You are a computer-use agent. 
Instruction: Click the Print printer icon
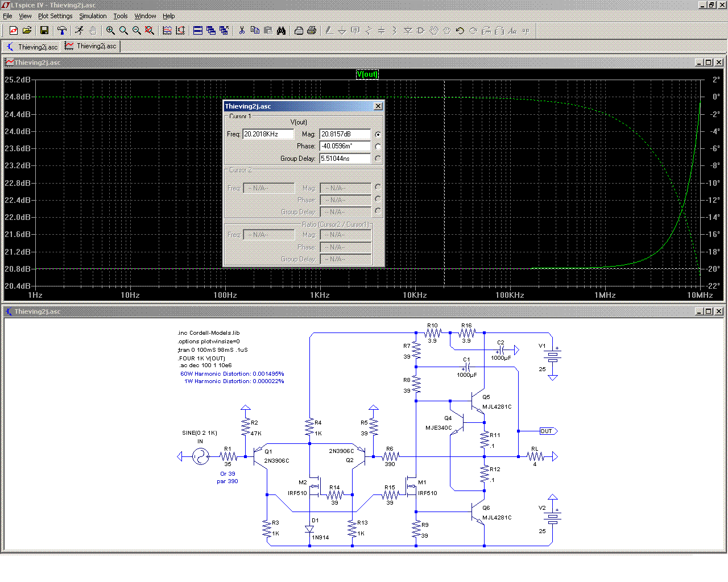click(x=312, y=31)
